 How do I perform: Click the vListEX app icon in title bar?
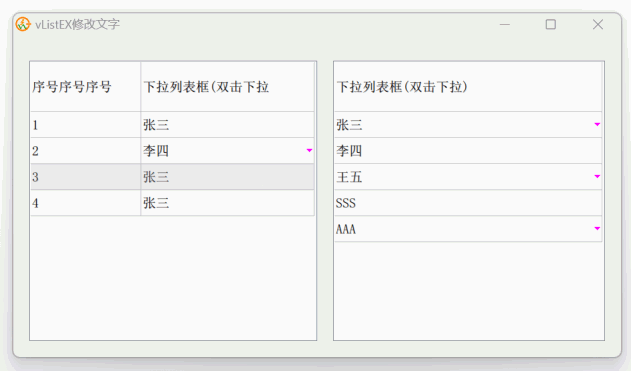(x=23, y=24)
